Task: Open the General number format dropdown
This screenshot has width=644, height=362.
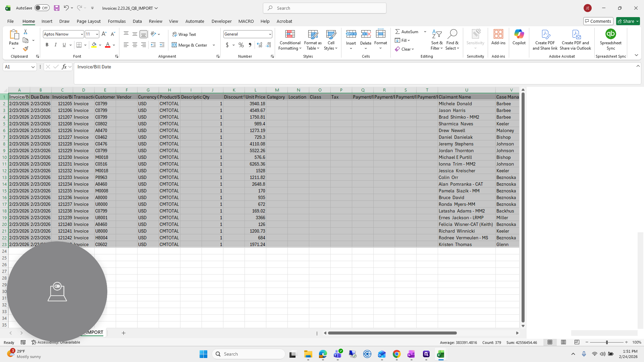Action: [270, 34]
